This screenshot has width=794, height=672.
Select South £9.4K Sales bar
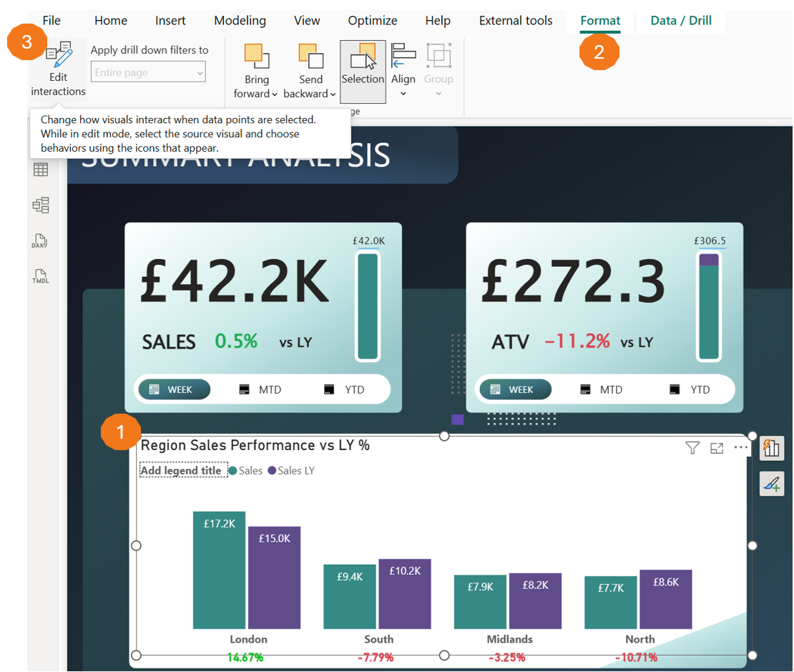(350, 597)
